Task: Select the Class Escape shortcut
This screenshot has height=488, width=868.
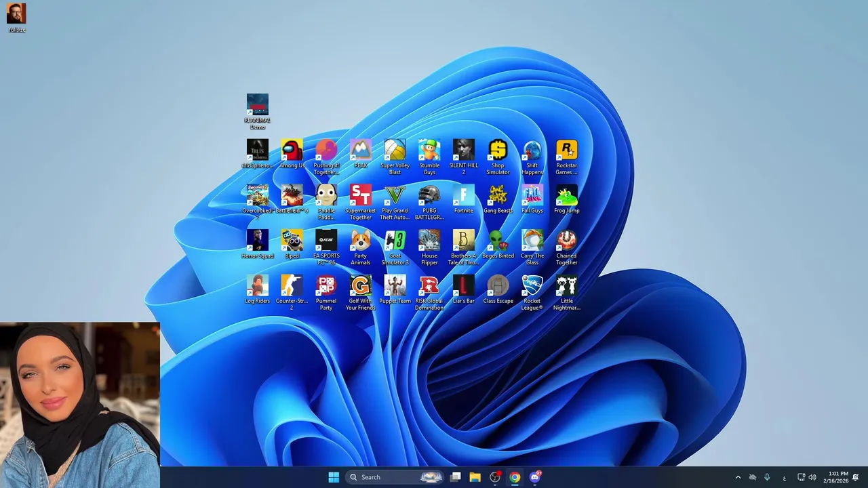Action: point(498,289)
